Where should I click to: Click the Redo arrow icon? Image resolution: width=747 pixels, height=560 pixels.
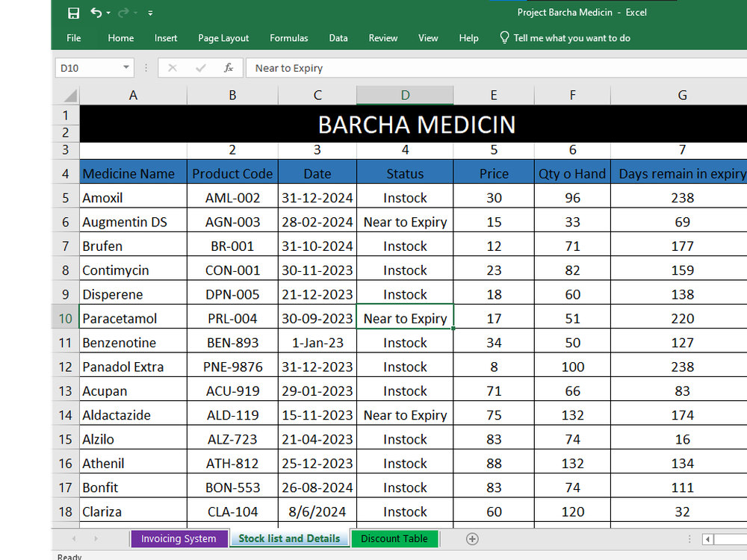123,13
